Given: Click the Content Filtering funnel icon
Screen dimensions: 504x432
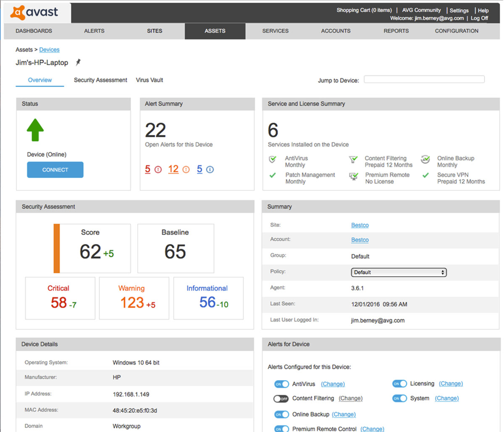Looking at the screenshot, I should point(353,159).
